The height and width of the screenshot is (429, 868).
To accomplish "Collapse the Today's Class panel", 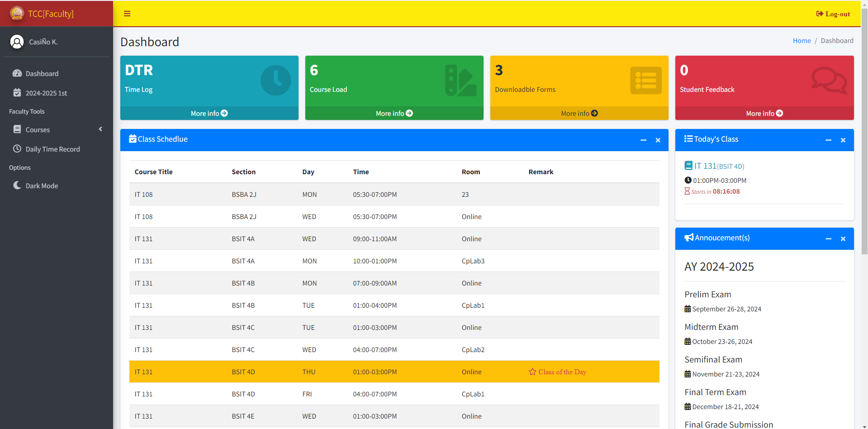I will click(828, 140).
